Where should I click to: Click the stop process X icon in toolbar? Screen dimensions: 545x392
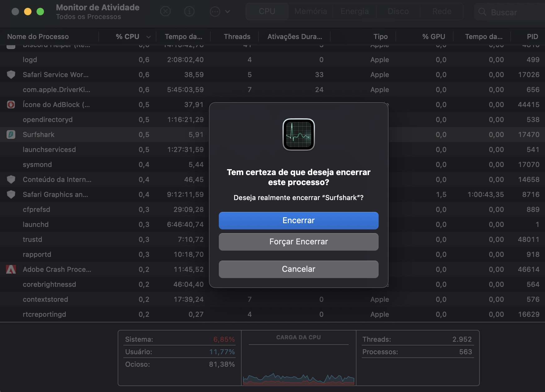click(x=165, y=12)
